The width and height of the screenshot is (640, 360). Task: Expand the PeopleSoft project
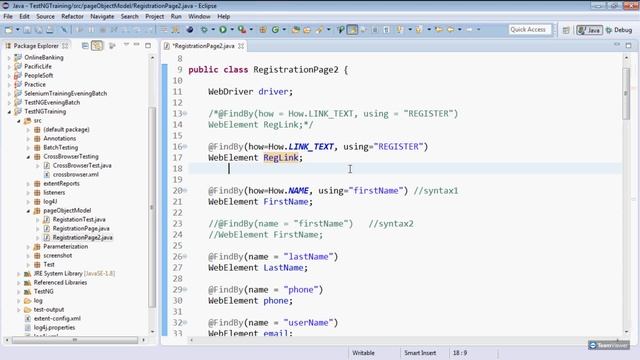coord(9,76)
